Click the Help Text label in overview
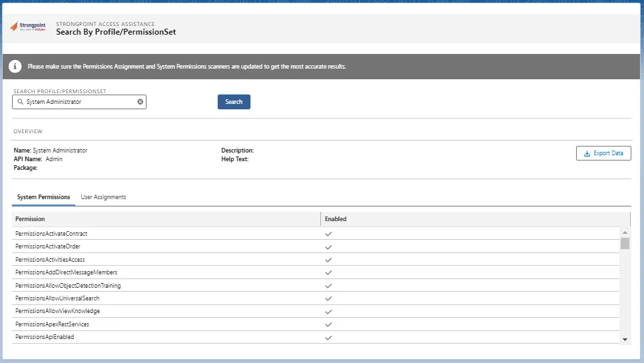 point(235,159)
